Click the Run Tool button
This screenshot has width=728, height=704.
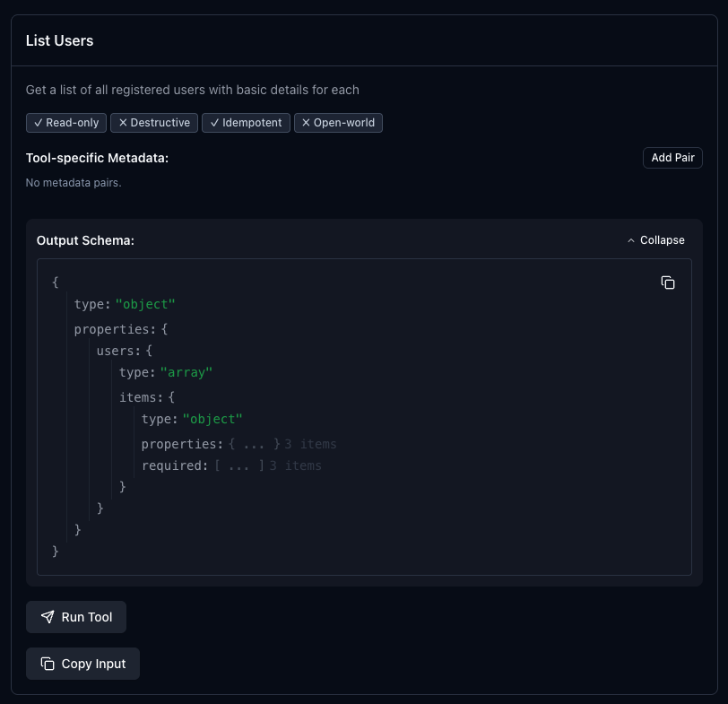tap(76, 617)
